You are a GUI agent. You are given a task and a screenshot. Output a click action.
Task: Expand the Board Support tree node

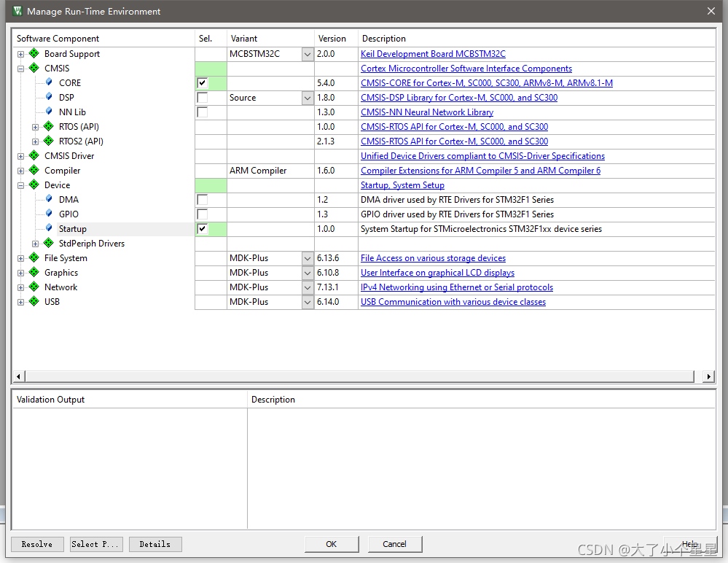tap(20, 55)
